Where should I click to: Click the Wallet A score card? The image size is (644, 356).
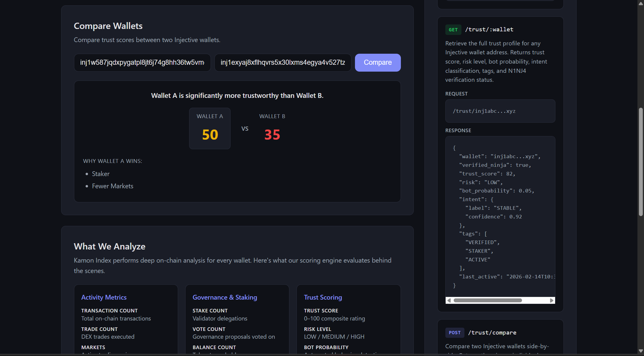pos(210,128)
